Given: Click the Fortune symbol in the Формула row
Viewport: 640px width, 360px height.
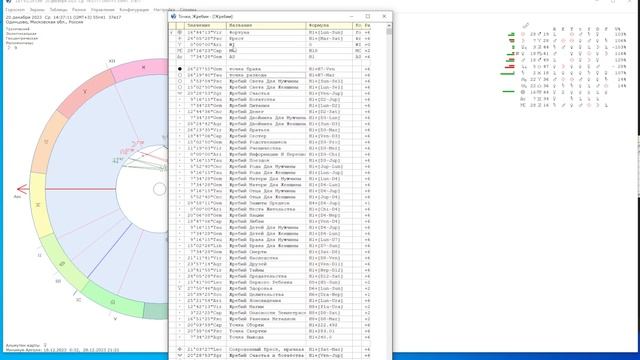Looking at the screenshot, I should 180,32.
